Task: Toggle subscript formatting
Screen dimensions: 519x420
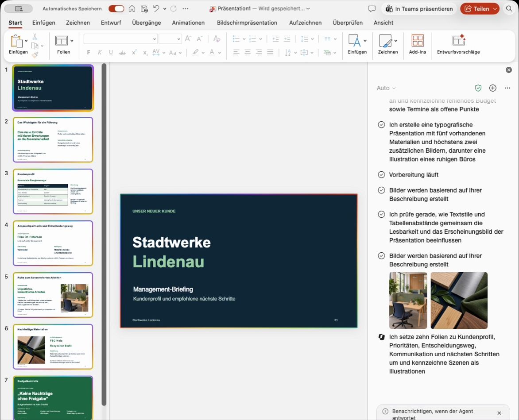Action: [x=145, y=53]
